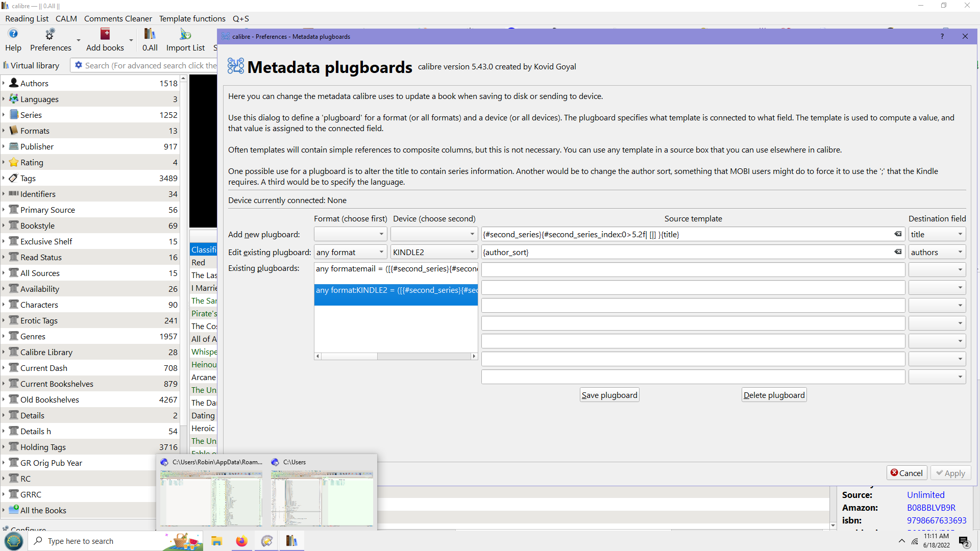This screenshot has height=551, width=980.
Task: Select the Erotic Tags tree item
Action: 90,320
